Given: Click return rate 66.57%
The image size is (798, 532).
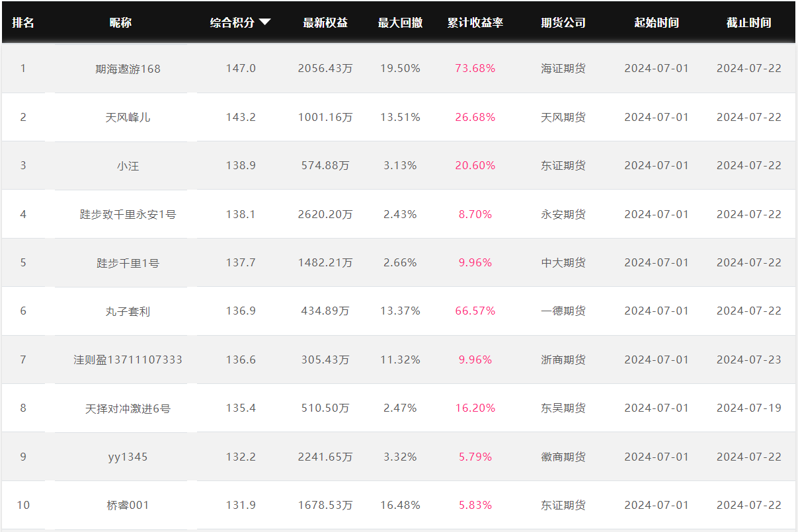Looking at the screenshot, I should pos(475,311).
